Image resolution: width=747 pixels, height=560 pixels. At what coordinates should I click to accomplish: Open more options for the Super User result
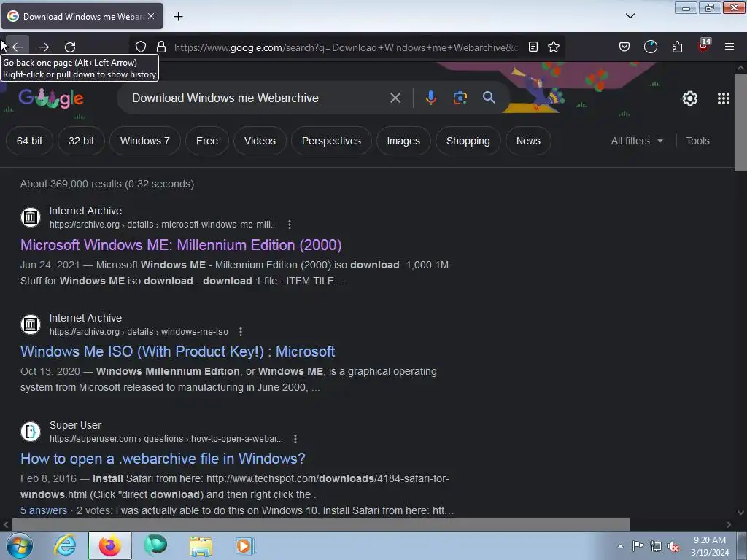[295, 438]
